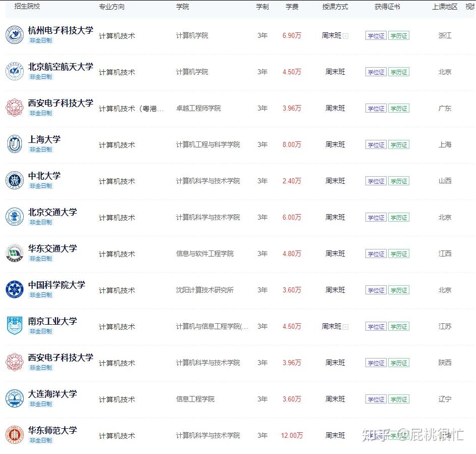Click the 非全日制 tag under 上海大学

pyautogui.click(x=41, y=149)
